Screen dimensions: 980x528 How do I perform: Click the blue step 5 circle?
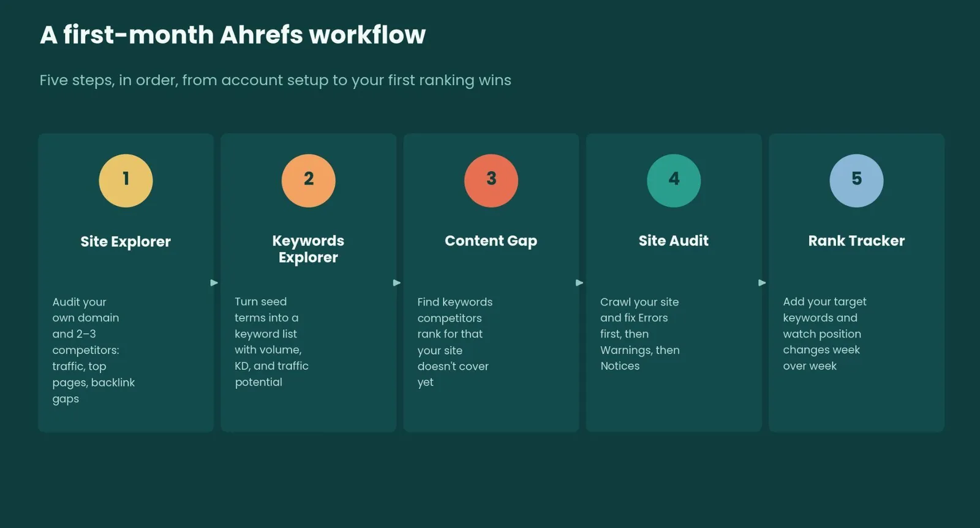856,181
